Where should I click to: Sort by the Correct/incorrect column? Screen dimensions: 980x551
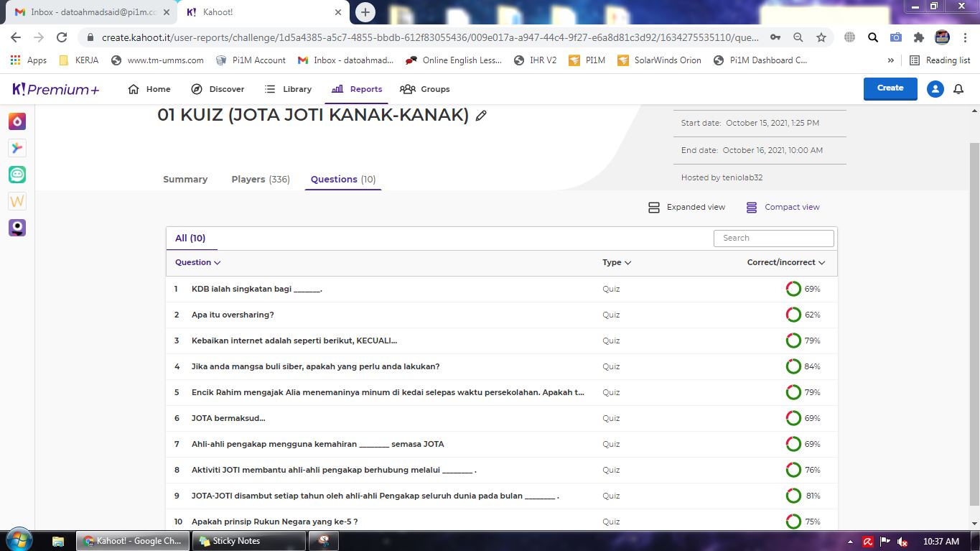(x=785, y=262)
